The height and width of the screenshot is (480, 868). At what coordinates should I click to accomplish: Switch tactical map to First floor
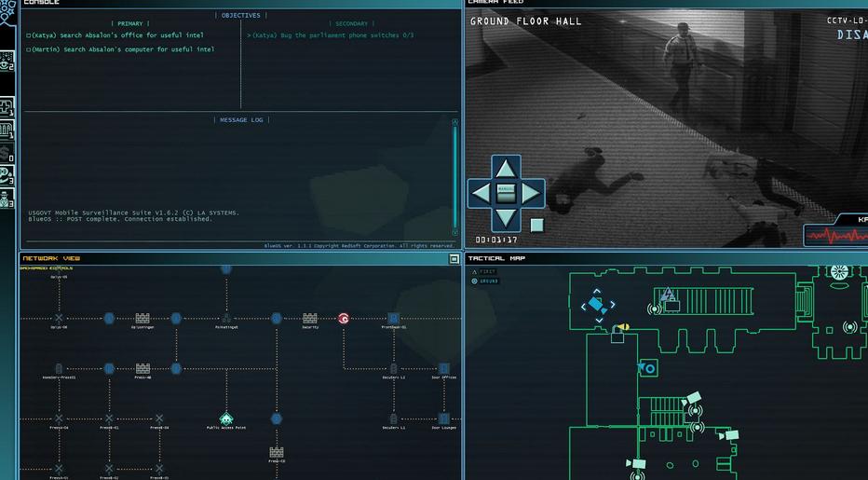[x=483, y=271]
